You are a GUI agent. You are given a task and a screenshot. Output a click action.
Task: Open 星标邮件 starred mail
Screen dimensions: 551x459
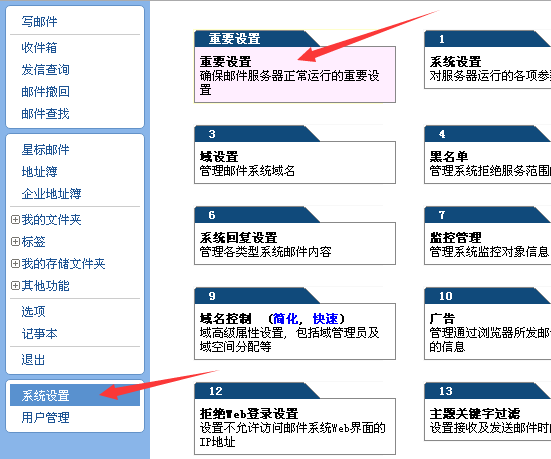(45, 150)
